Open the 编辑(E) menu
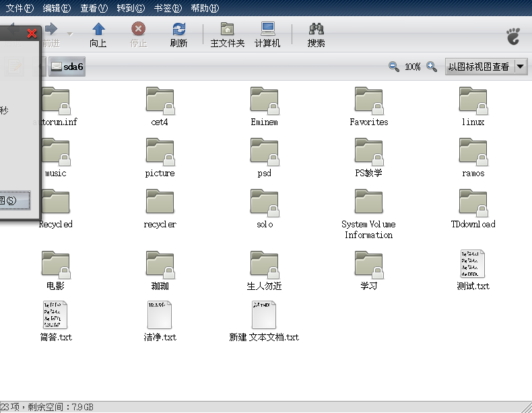 (57, 8)
